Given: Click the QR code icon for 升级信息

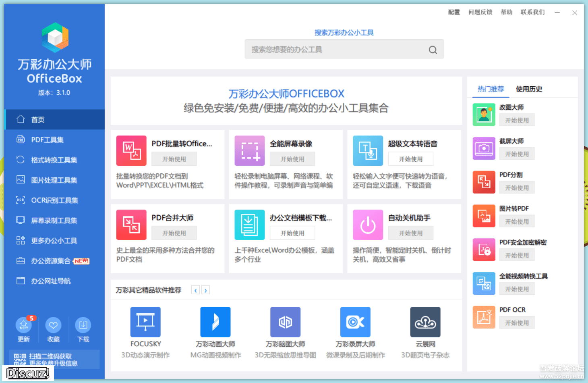Looking at the screenshot, I should click(20, 360).
